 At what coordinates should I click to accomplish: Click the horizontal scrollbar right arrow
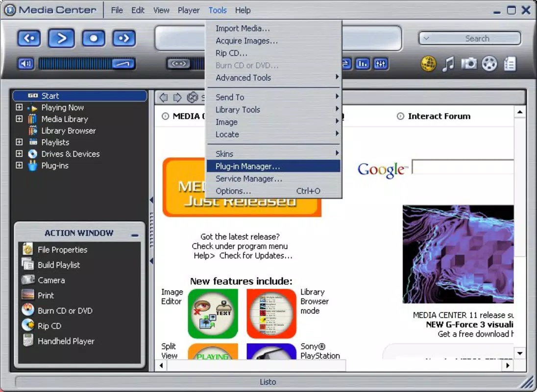pos(508,366)
